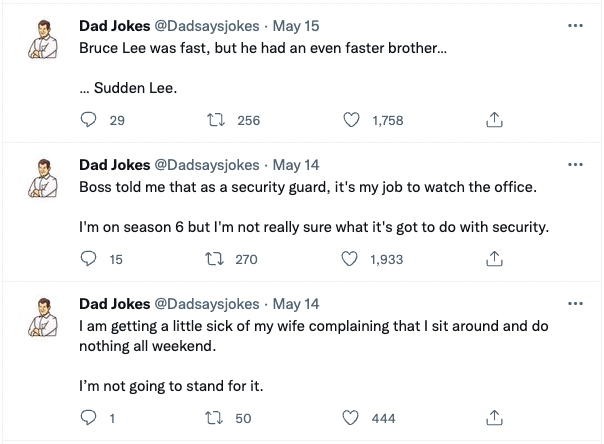
Task: Share the security guard office tweet
Action: 493,259
